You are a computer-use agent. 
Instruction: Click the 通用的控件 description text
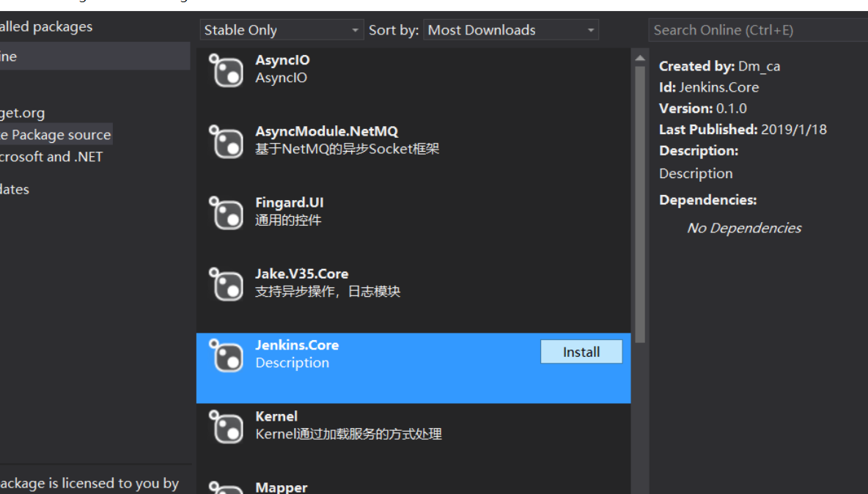coord(288,220)
